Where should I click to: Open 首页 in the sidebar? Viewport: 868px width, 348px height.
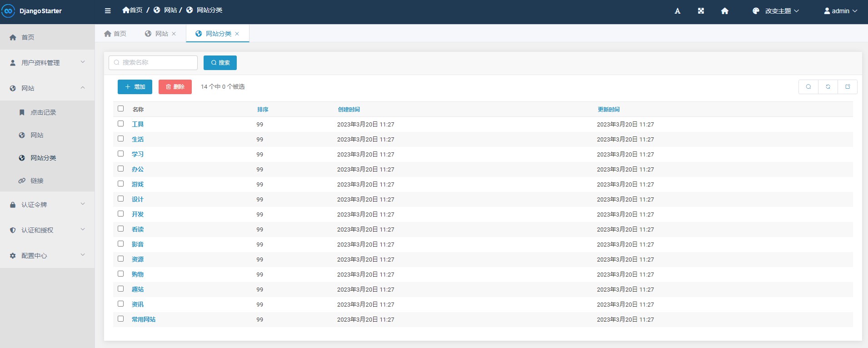[x=47, y=37]
